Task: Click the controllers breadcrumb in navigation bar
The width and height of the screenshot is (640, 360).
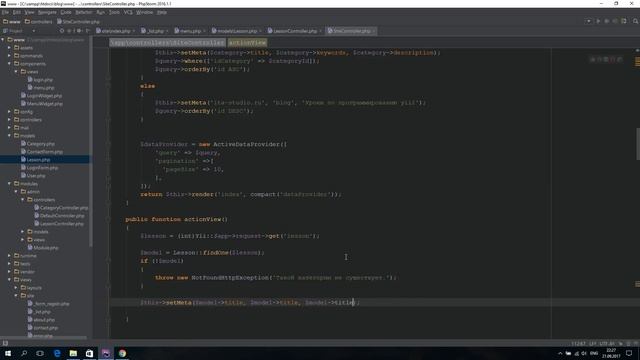Action: coord(38,22)
